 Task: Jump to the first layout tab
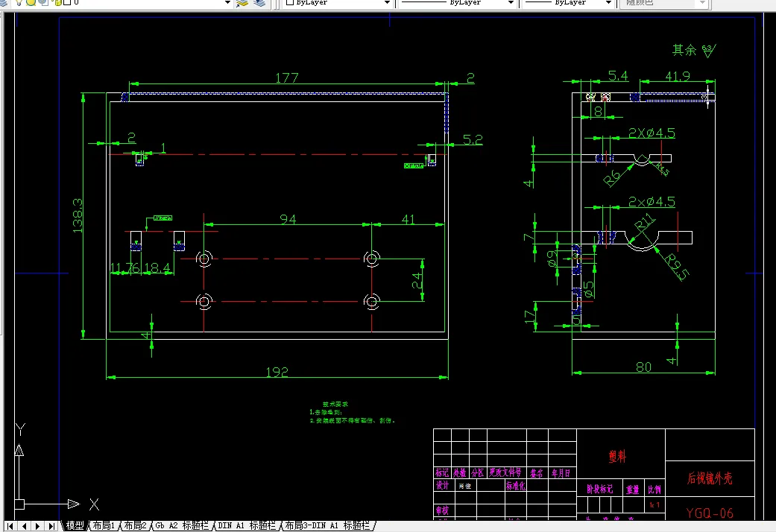click(x=10, y=526)
